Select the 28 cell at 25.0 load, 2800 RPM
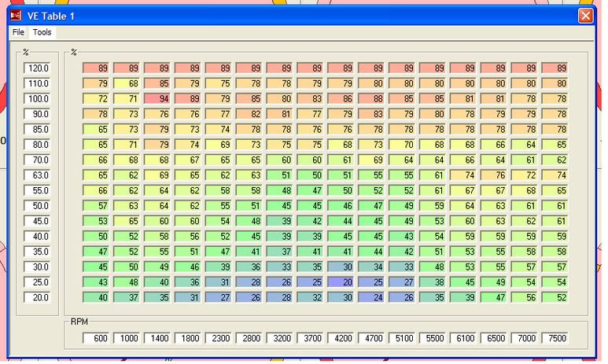Viewport: 608px width, 364px height. click(x=249, y=282)
